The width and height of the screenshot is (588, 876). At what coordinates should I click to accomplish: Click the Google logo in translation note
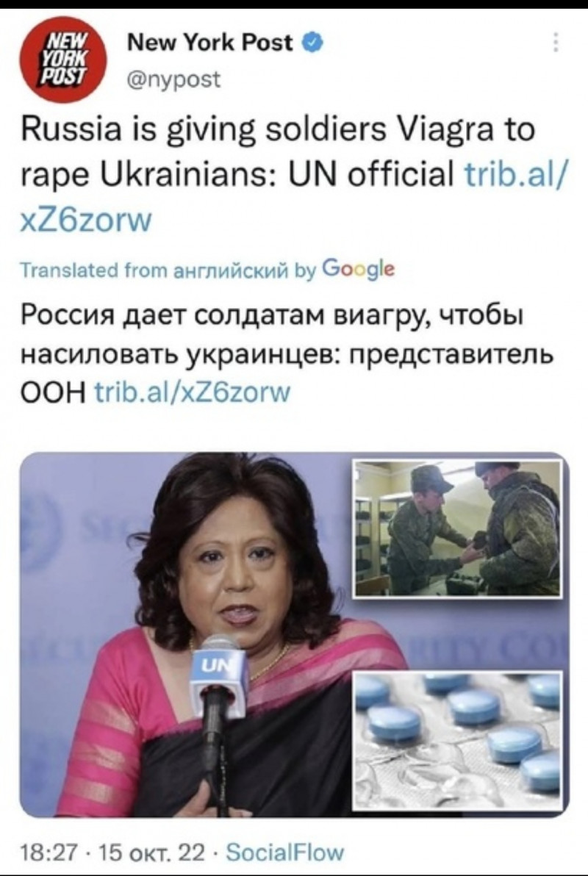pos(359,270)
